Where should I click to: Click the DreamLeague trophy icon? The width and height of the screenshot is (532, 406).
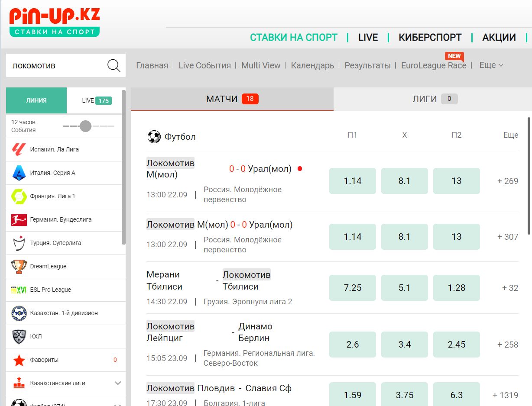(x=19, y=266)
